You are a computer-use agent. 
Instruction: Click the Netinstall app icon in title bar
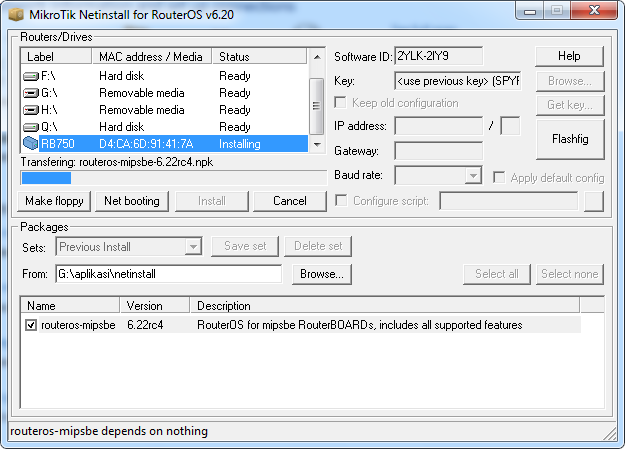16,15
